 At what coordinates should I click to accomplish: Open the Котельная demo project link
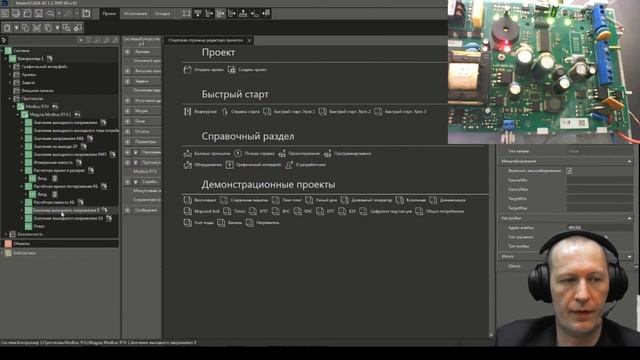pyautogui.click(x=416, y=200)
